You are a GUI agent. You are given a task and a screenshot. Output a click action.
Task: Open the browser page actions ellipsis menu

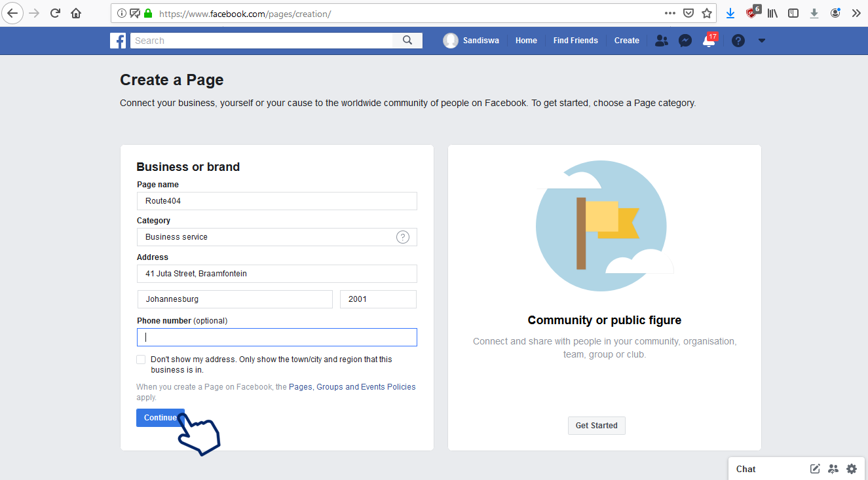point(670,13)
